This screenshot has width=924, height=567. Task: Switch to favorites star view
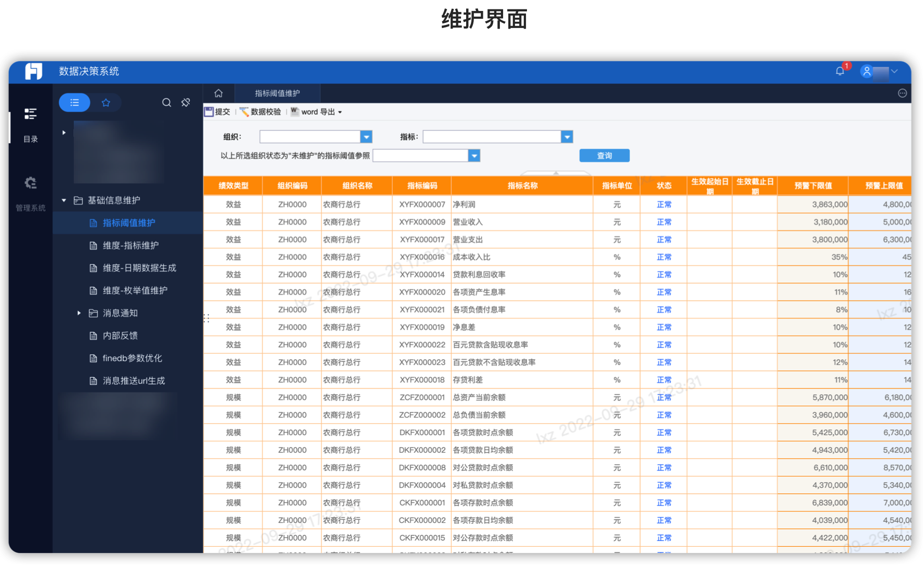[106, 103]
